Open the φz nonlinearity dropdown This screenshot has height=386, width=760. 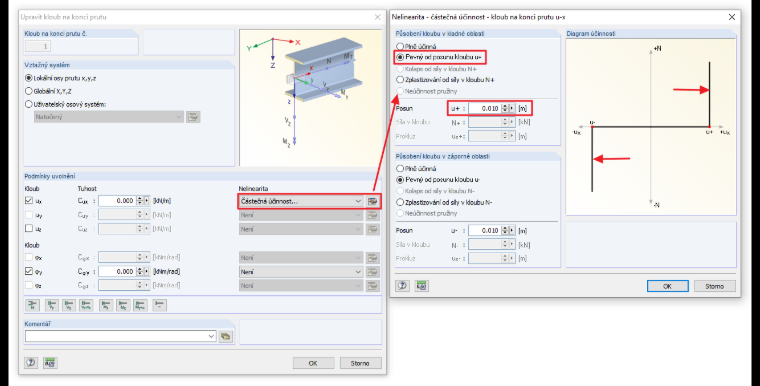(301, 286)
